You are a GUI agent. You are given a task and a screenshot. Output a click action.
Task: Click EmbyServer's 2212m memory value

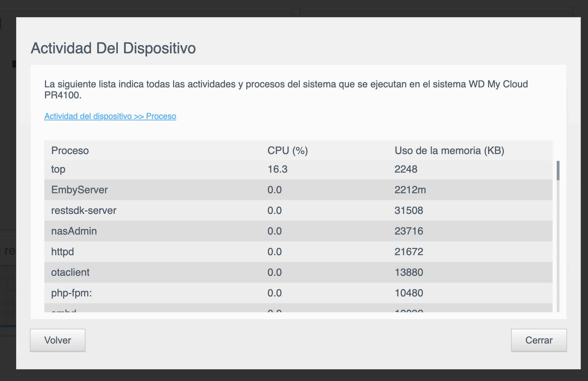click(x=410, y=190)
